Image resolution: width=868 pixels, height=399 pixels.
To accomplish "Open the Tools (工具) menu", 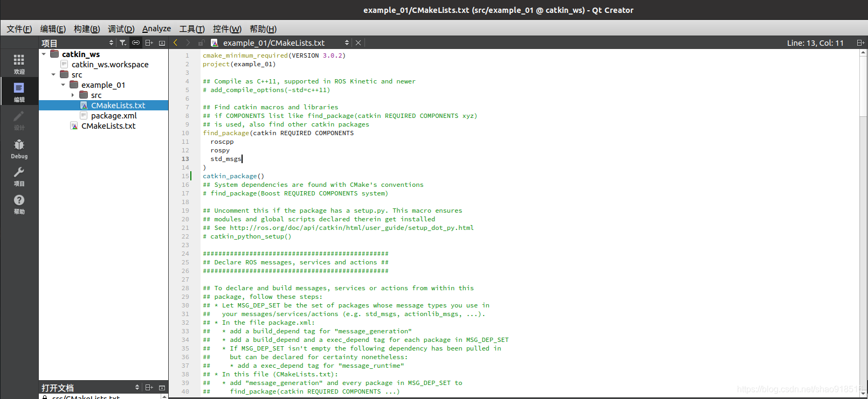I will (x=192, y=29).
